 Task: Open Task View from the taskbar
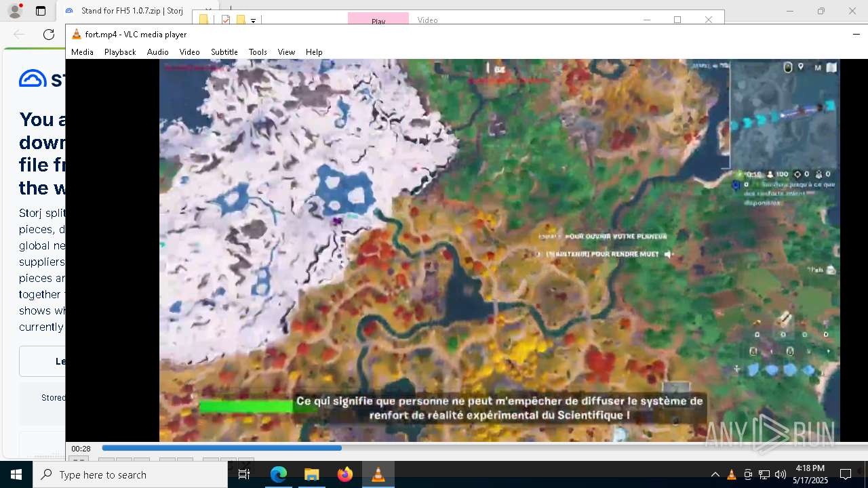click(244, 474)
